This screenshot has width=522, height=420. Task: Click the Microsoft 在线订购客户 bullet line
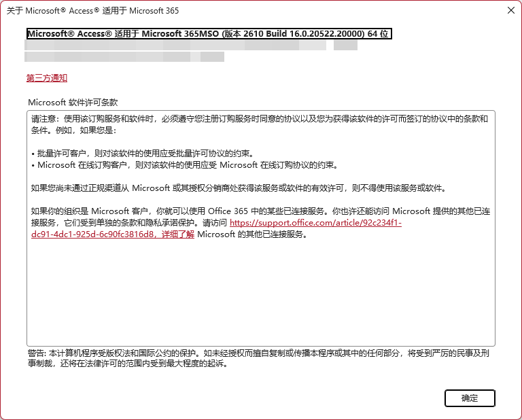pos(184,165)
